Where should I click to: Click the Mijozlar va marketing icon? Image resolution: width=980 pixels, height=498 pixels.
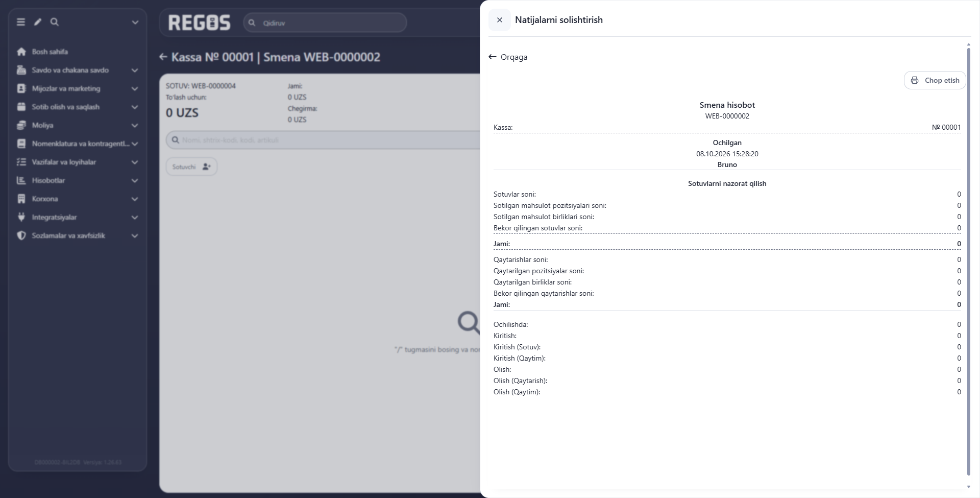[x=21, y=88]
